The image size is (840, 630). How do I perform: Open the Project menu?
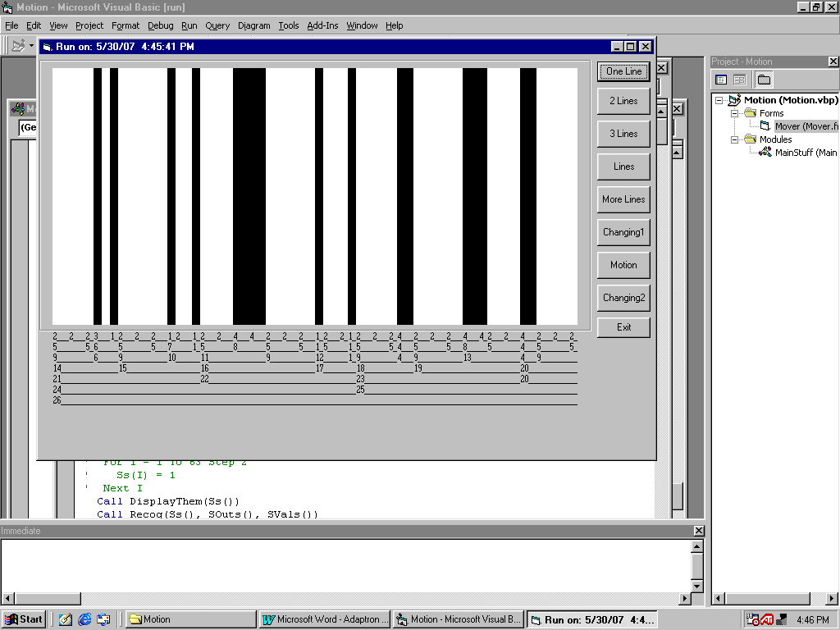click(x=89, y=25)
